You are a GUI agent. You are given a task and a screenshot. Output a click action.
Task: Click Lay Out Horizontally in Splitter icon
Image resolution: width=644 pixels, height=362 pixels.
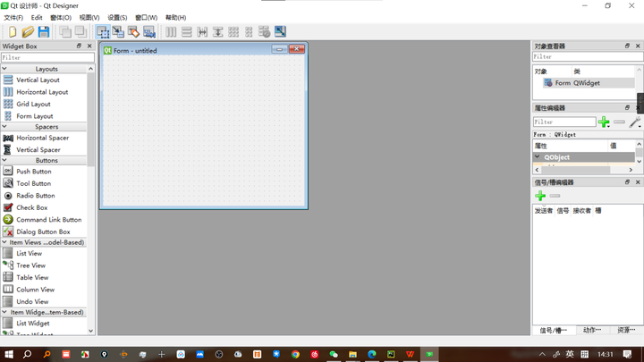click(202, 31)
